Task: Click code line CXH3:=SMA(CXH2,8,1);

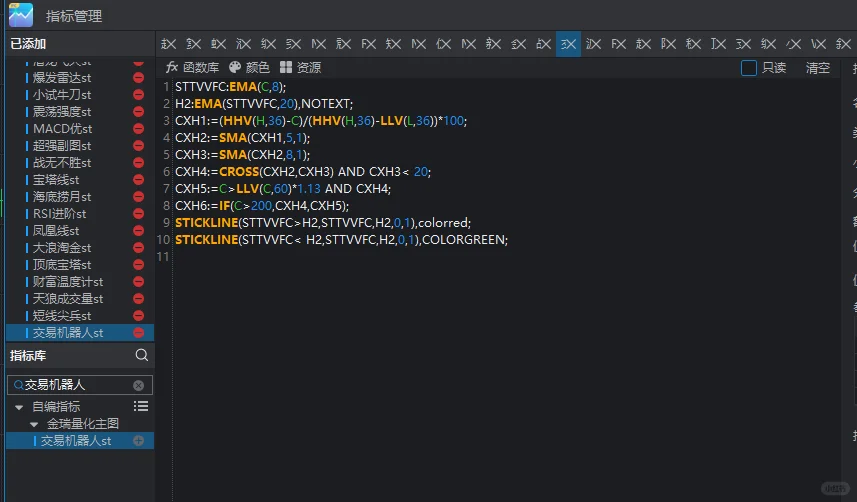Action: 242,154
